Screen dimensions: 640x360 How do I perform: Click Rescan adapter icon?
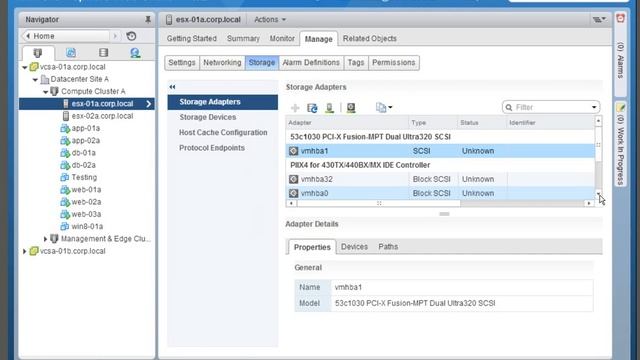(x=351, y=108)
